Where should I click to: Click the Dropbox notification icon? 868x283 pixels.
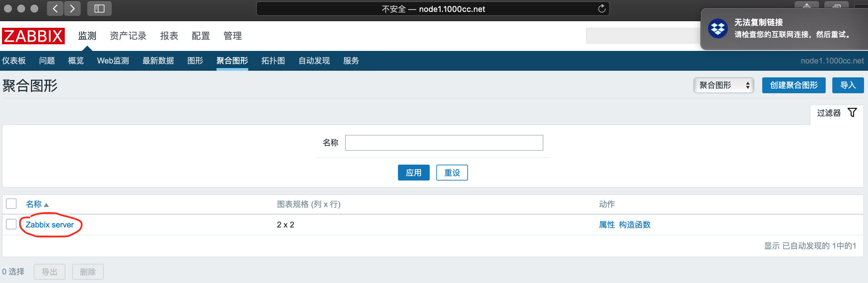717,29
